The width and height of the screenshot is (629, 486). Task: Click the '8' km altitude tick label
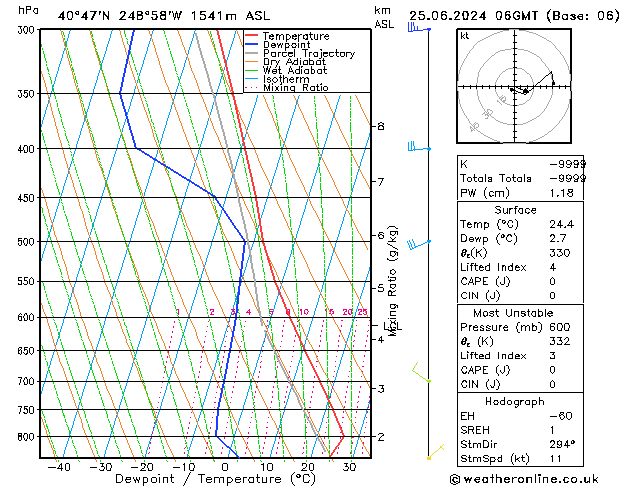coord(381,127)
